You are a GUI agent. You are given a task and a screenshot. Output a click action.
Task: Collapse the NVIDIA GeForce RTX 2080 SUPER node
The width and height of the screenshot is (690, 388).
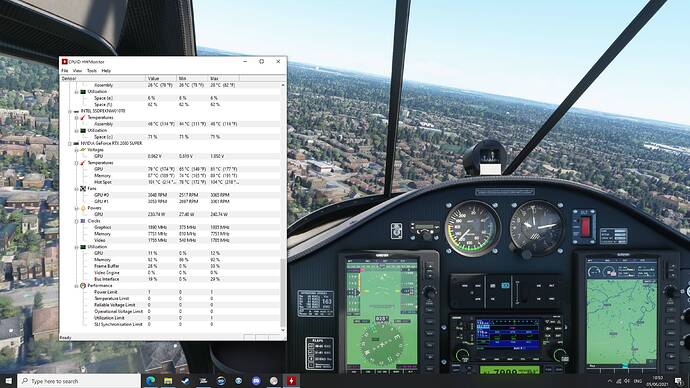pyautogui.click(x=70, y=143)
